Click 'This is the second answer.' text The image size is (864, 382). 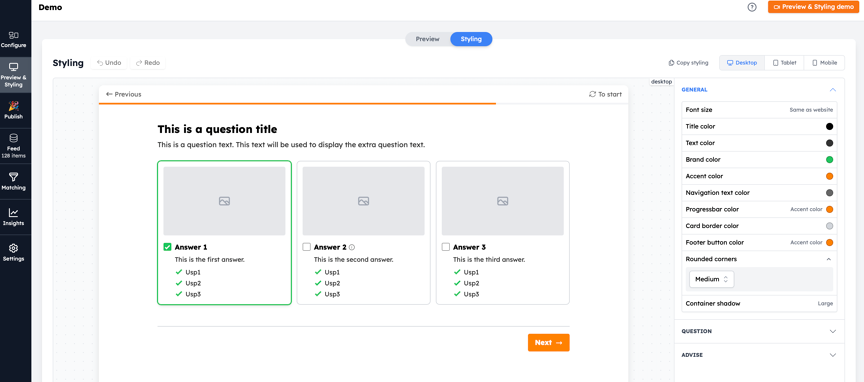tap(354, 260)
